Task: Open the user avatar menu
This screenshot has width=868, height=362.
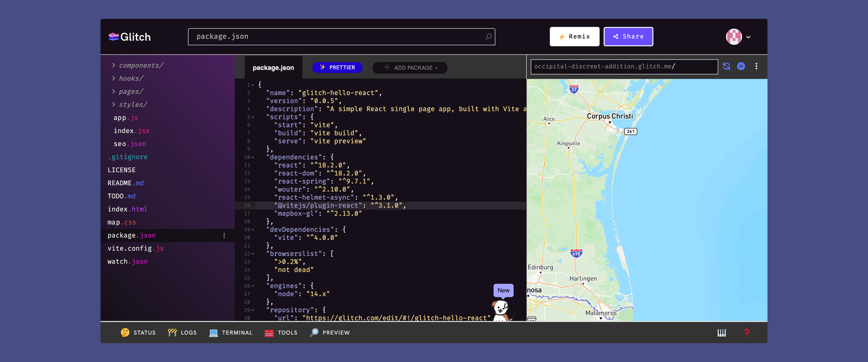Action: coord(738,37)
